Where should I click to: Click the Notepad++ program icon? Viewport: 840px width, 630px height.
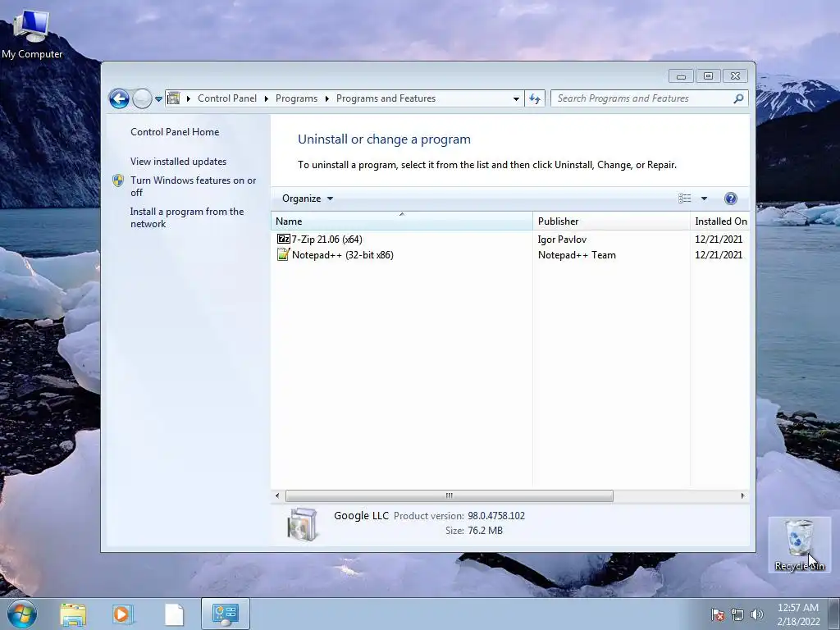283,254
